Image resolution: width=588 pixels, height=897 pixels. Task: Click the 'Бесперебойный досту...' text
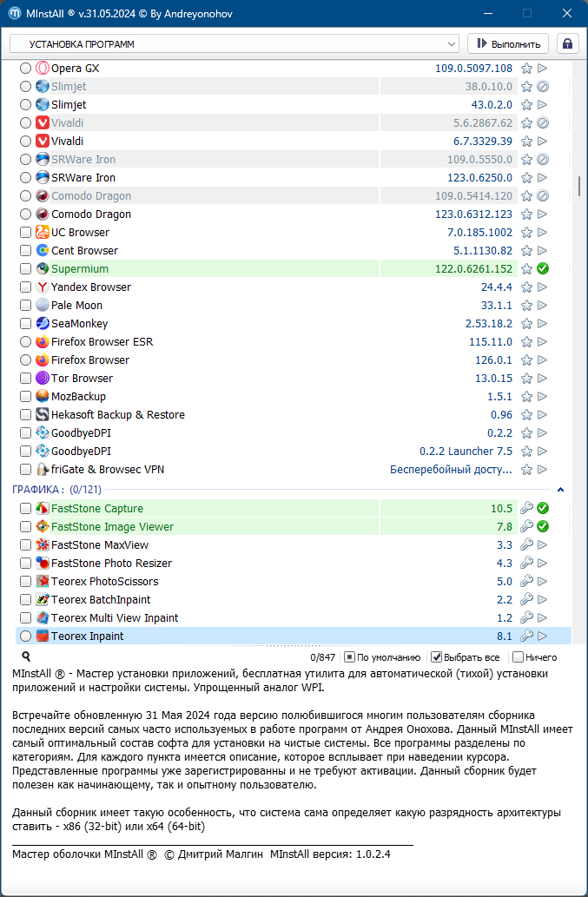(x=451, y=470)
